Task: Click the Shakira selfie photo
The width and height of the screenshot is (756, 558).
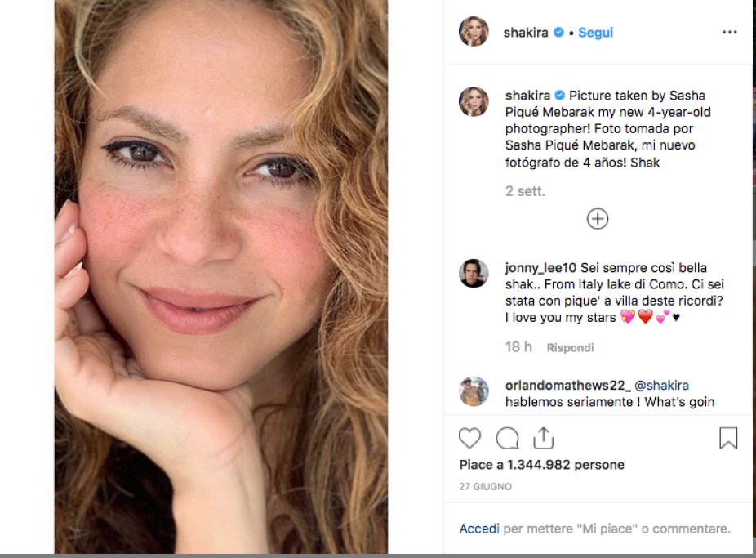Action: tap(221, 278)
